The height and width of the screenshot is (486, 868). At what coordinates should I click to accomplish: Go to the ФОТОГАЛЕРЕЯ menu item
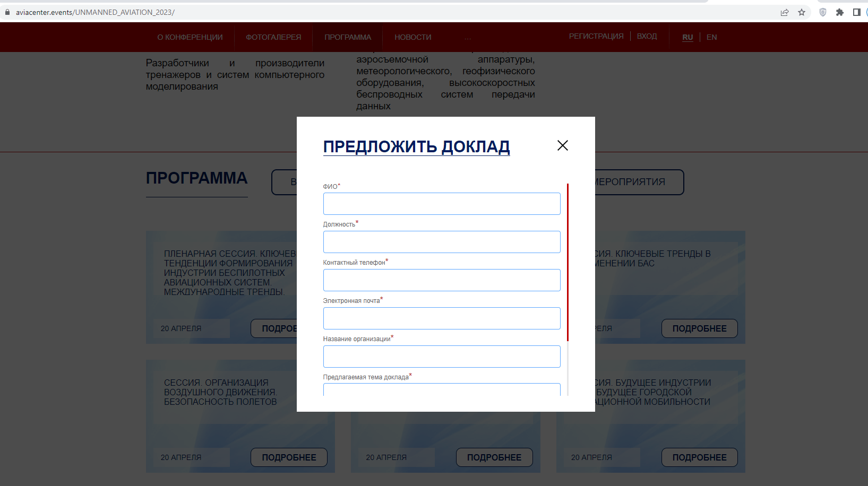click(x=273, y=37)
